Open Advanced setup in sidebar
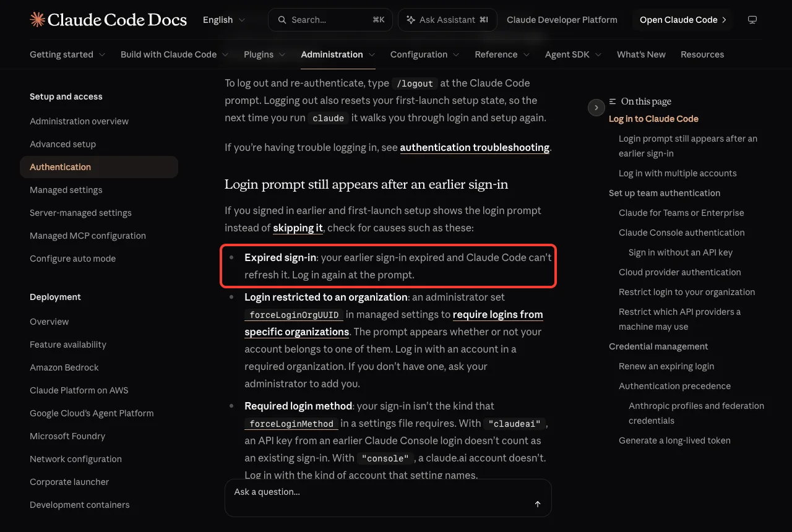This screenshot has width=792, height=532. [62, 144]
